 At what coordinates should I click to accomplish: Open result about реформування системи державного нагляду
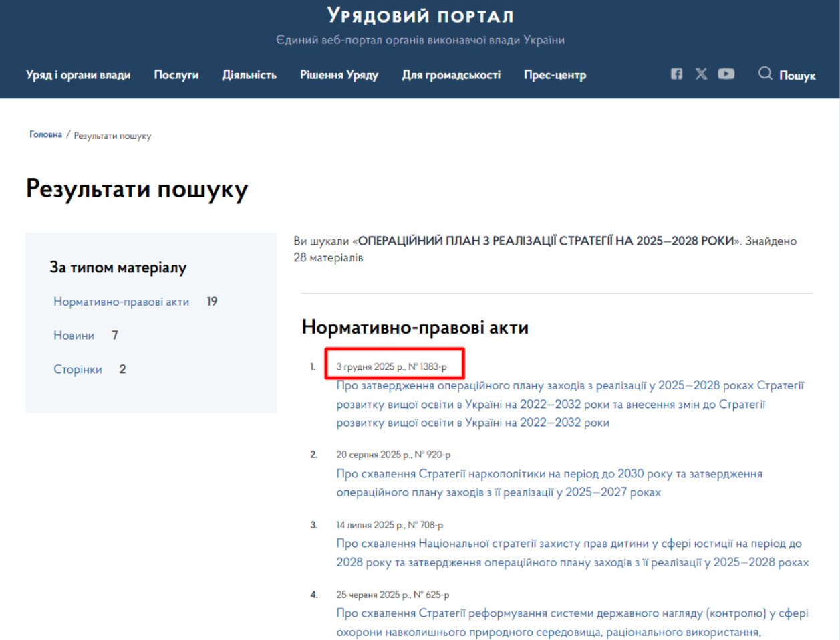point(572,623)
